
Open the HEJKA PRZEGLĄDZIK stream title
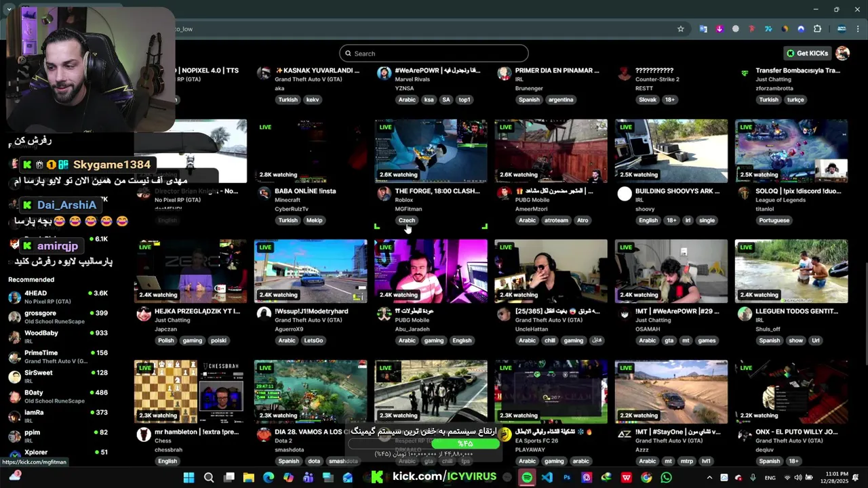tap(197, 311)
